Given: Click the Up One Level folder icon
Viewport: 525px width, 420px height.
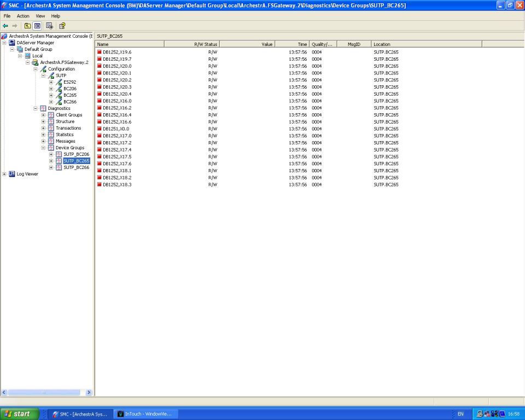Looking at the screenshot, I should point(27,26).
